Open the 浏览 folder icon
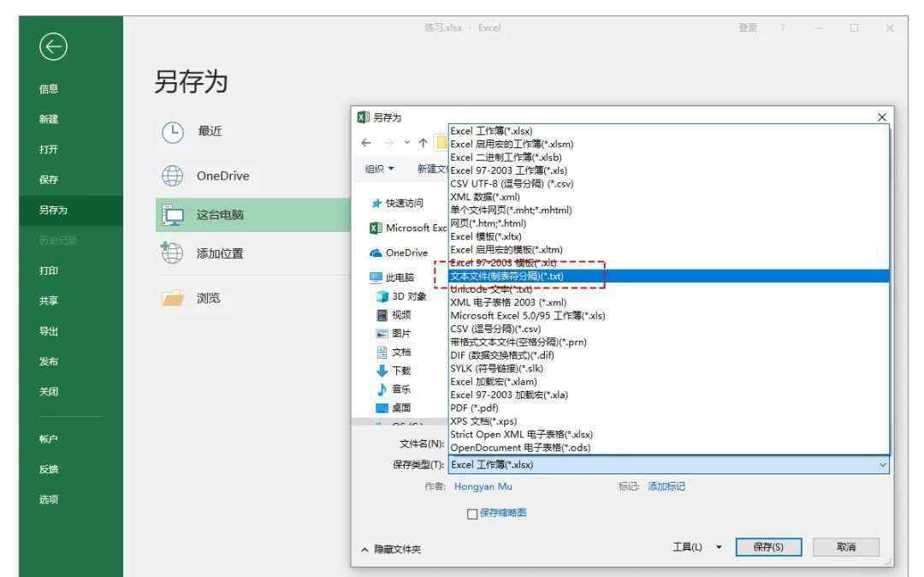This screenshot has height=577, width=924. coord(173,298)
